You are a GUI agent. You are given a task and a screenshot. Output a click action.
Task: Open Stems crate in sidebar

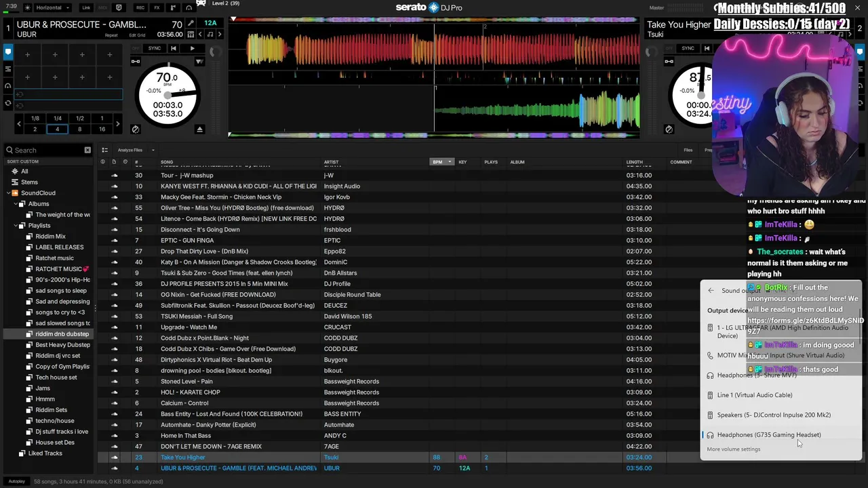pyautogui.click(x=29, y=182)
